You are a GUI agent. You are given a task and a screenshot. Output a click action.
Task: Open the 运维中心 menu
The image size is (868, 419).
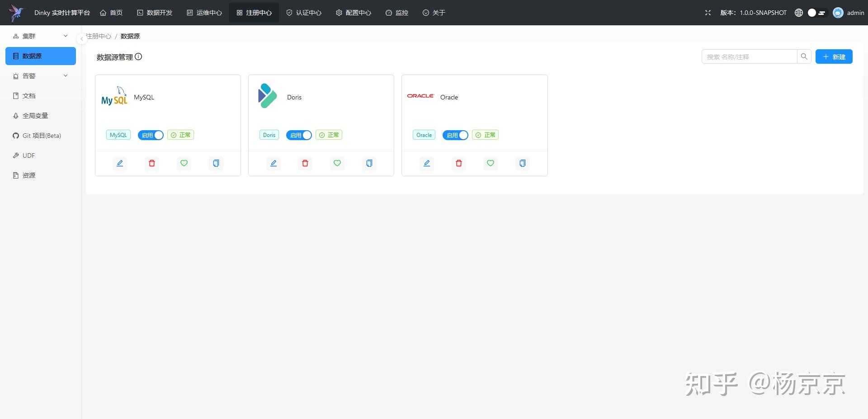pos(204,13)
